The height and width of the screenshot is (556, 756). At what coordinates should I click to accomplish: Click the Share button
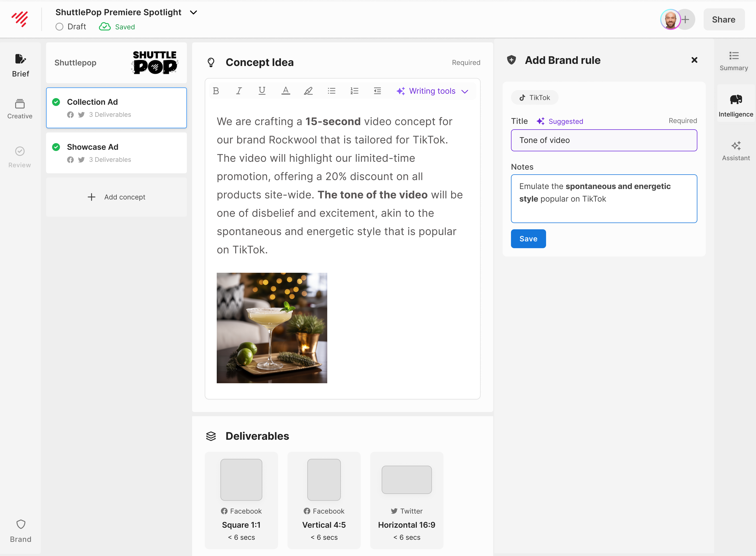pyautogui.click(x=723, y=20)
